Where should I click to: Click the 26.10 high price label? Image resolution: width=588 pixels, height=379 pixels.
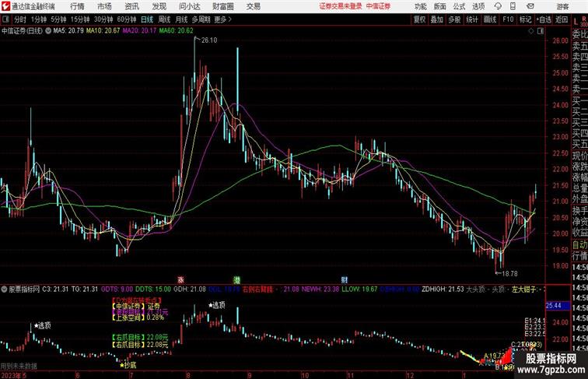click(x=209, y=40)
